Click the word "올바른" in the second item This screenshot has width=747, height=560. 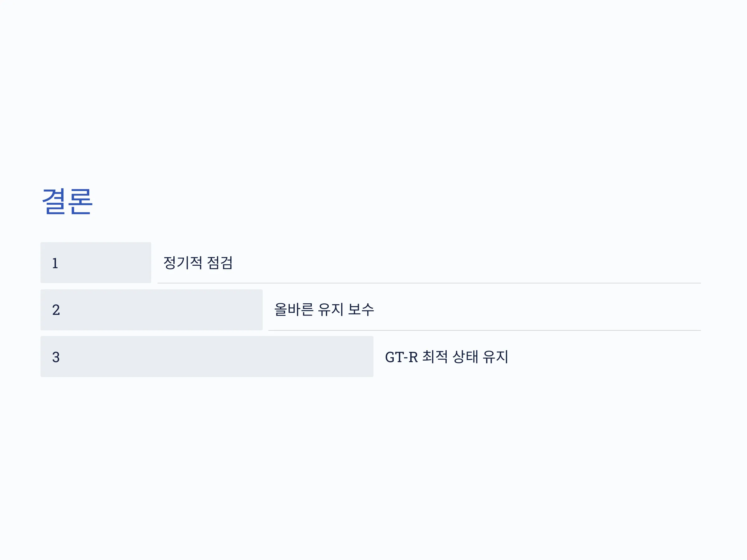(294, 310)
